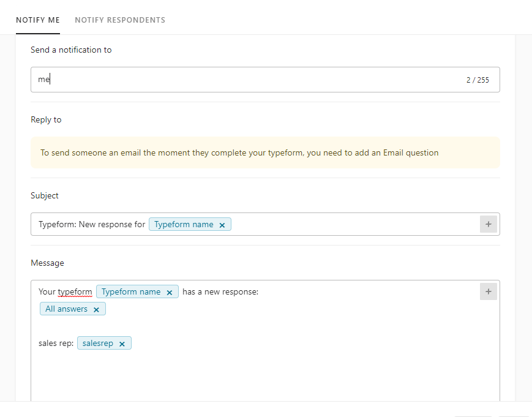The height and width of the screenshot is (417, 532).
Task: Remove Typeform name variable from Message
Action: pyautogui.click(x=170, y=292)
